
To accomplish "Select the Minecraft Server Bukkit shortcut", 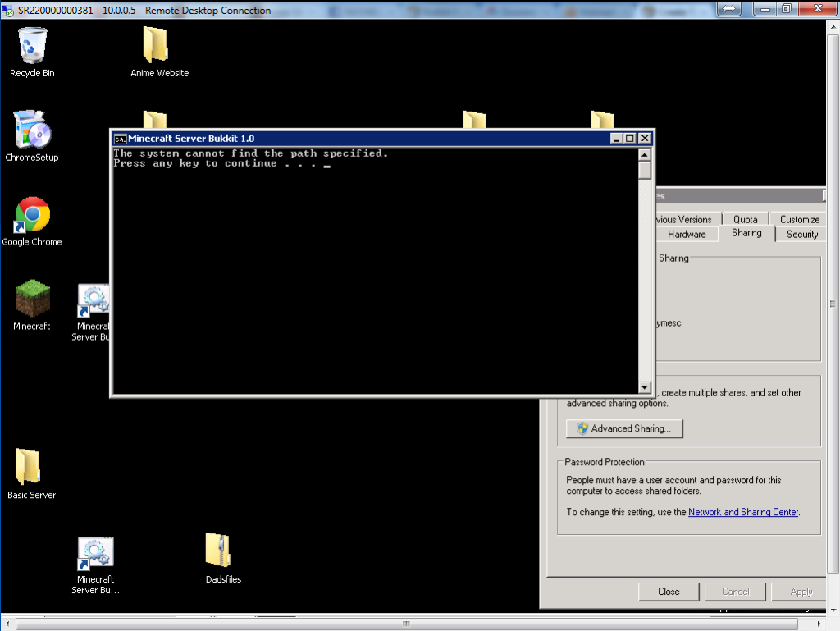I will [93, 298].
